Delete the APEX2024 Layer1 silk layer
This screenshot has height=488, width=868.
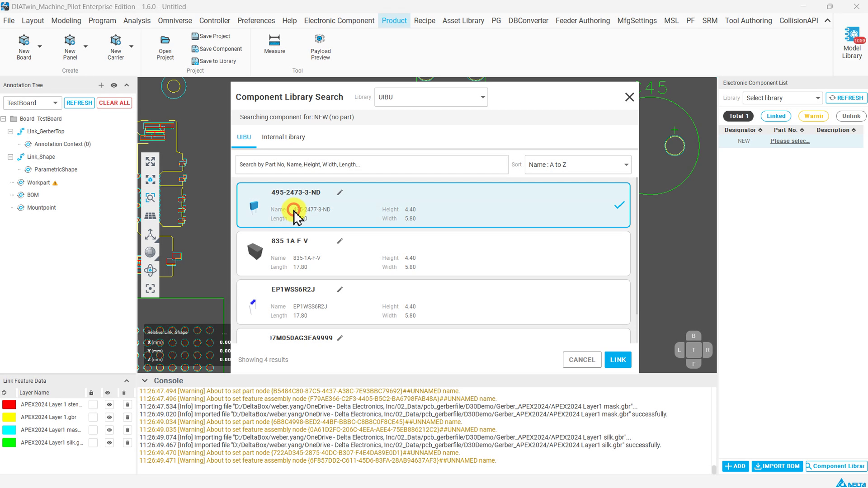coord(127,443)
